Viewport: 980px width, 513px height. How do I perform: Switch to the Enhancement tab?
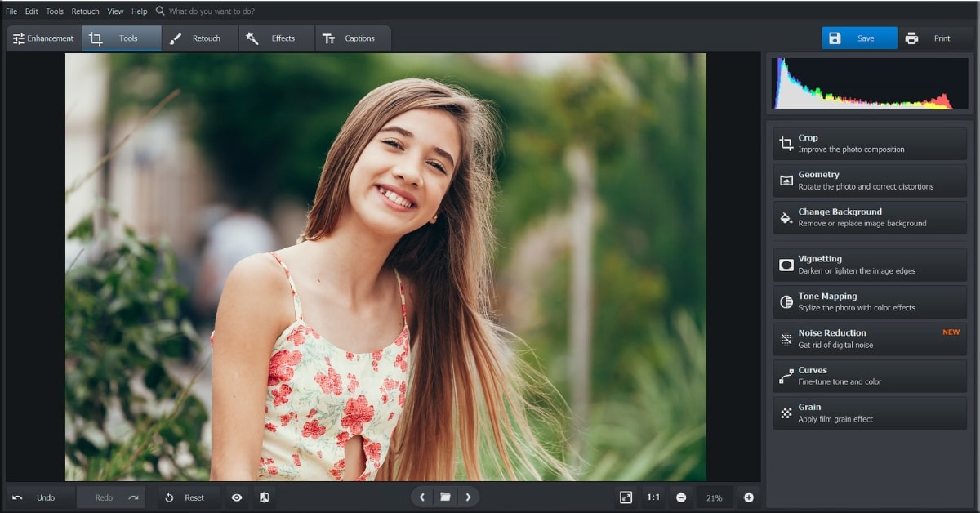click(43, 38)
